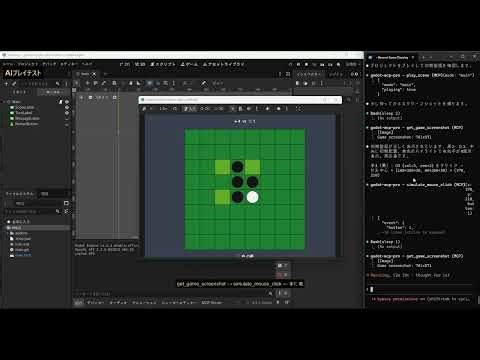This screenshot has height=360, width=480.
Task: Click the output filter messages field
Action: click(172, 294)
